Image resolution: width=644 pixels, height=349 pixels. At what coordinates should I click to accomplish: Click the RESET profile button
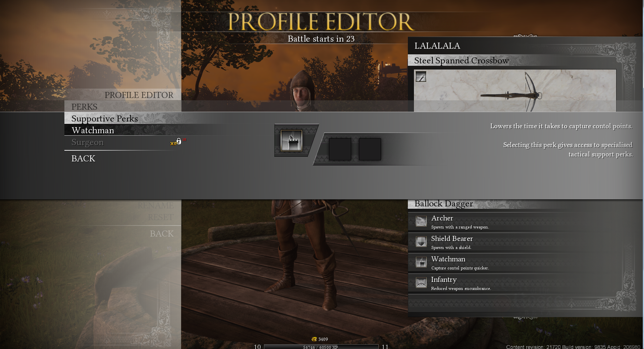pos(160,217)
